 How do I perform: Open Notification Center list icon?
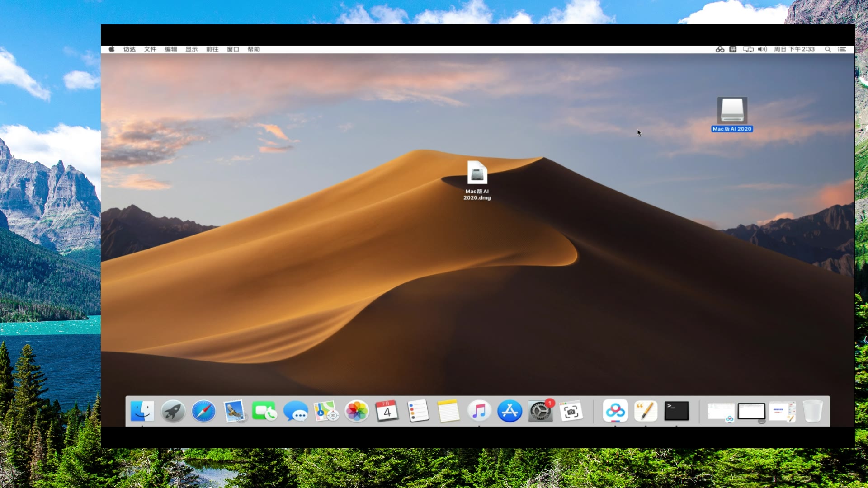pyautogui.click(x=842, y=49)
